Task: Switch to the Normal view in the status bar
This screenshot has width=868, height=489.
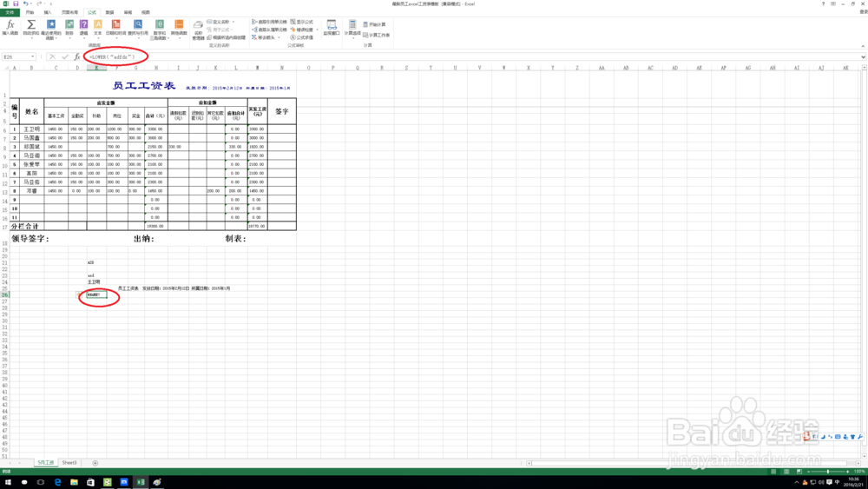Action: click(x=773, y=472)
